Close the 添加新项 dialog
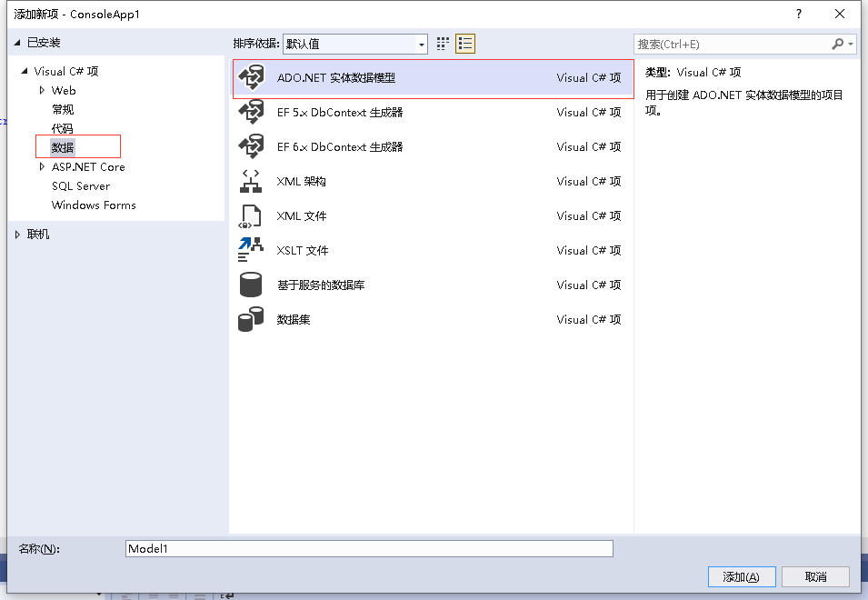 (x=840, y=14)
